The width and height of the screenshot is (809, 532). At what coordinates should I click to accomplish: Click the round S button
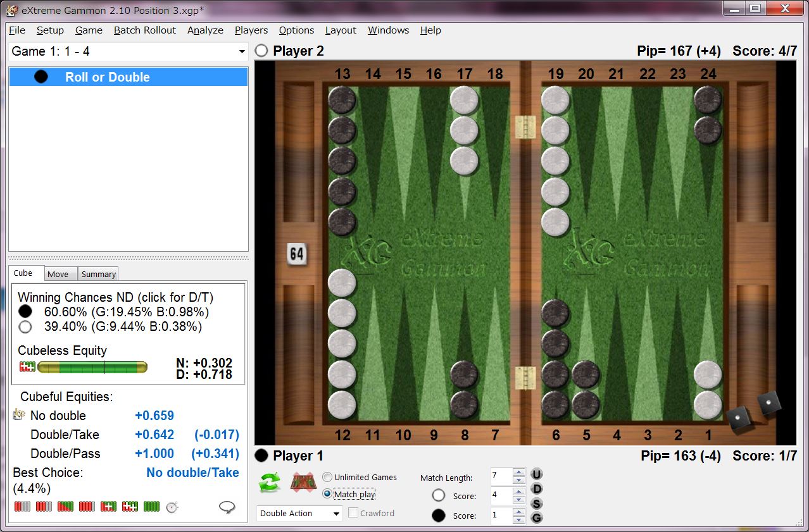click(x=537, y=504)
